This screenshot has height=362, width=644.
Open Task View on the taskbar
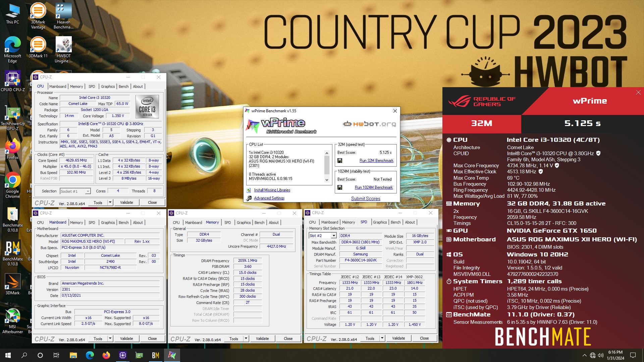pos(56,355)
